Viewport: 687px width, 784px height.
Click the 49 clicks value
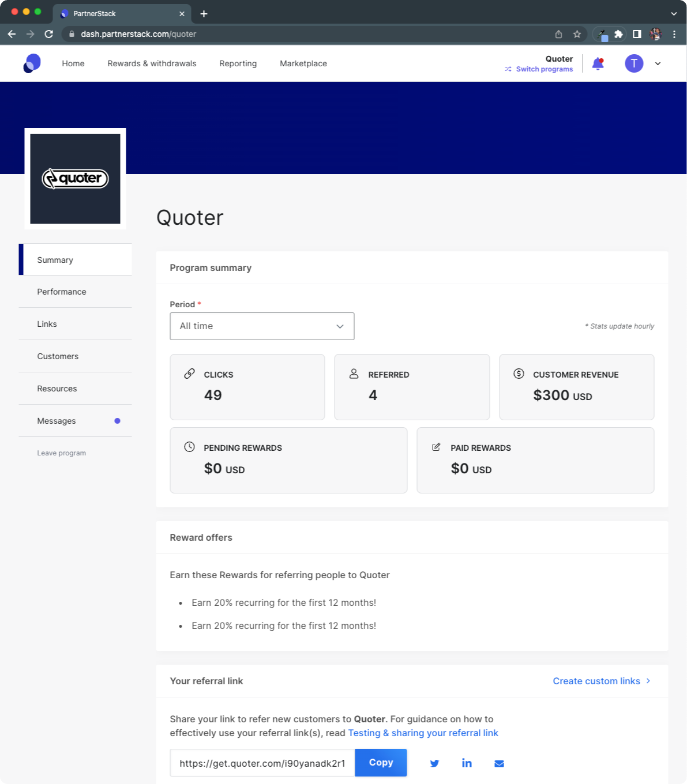pos(213,395)
